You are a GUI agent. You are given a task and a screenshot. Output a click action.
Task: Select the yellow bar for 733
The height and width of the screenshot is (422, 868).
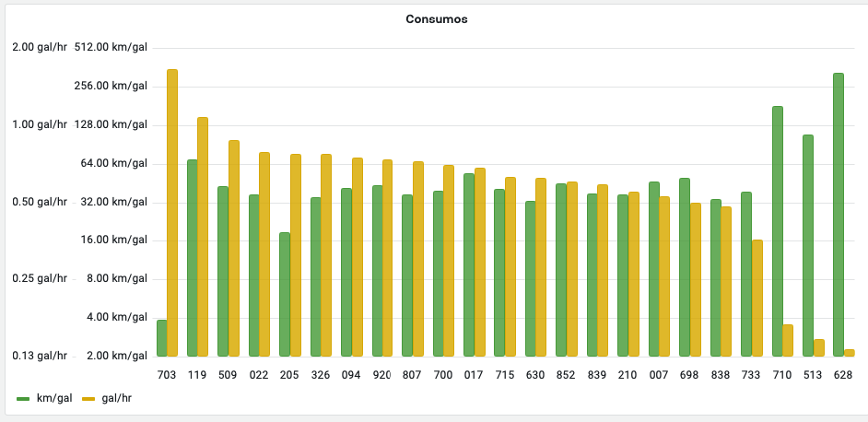pos(757,298)
